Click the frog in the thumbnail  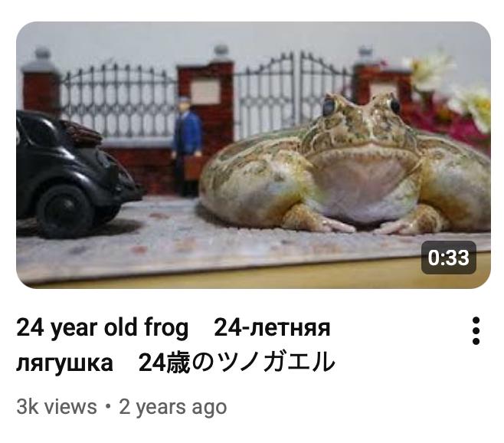tap(345, 164)
